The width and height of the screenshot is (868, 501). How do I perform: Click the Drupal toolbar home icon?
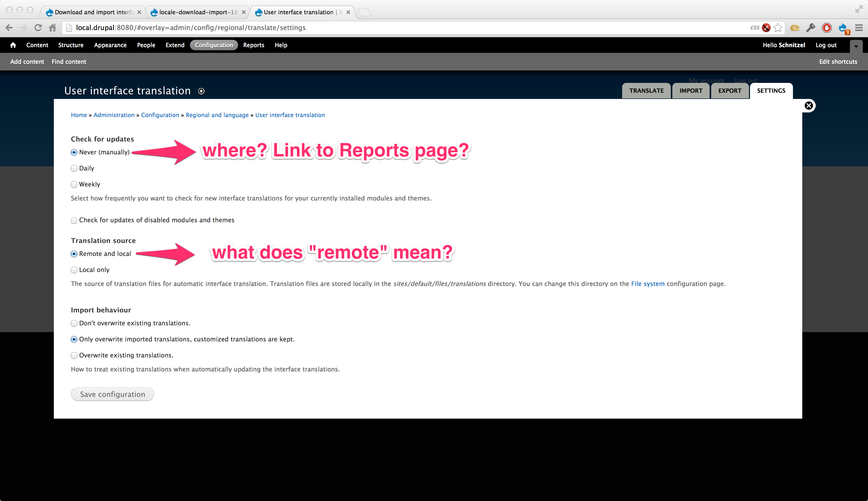click(13, 45)
